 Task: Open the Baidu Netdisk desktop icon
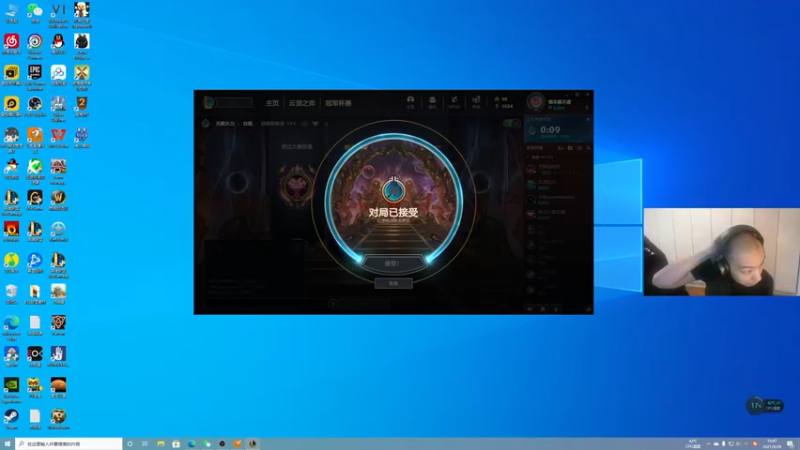click(x=58, y=75)
